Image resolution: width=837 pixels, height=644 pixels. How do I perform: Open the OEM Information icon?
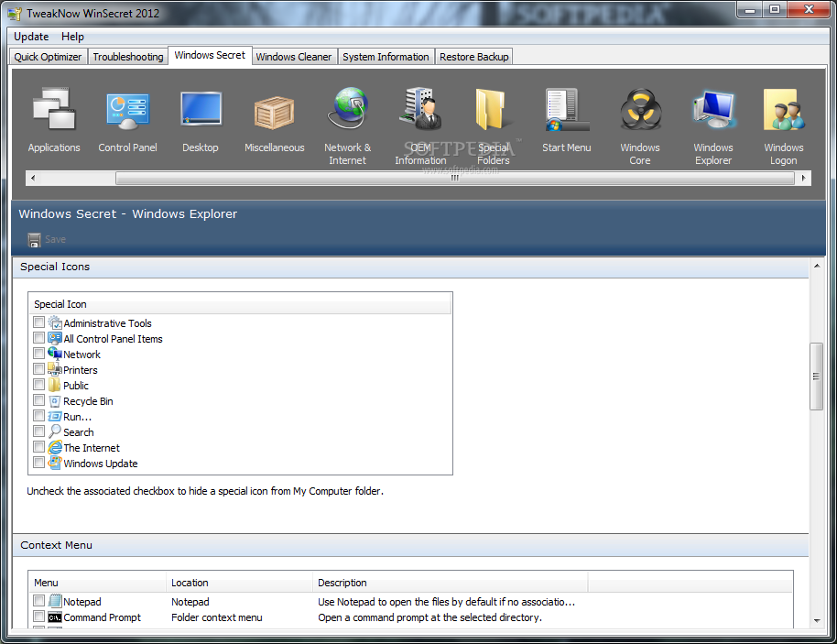420,108
